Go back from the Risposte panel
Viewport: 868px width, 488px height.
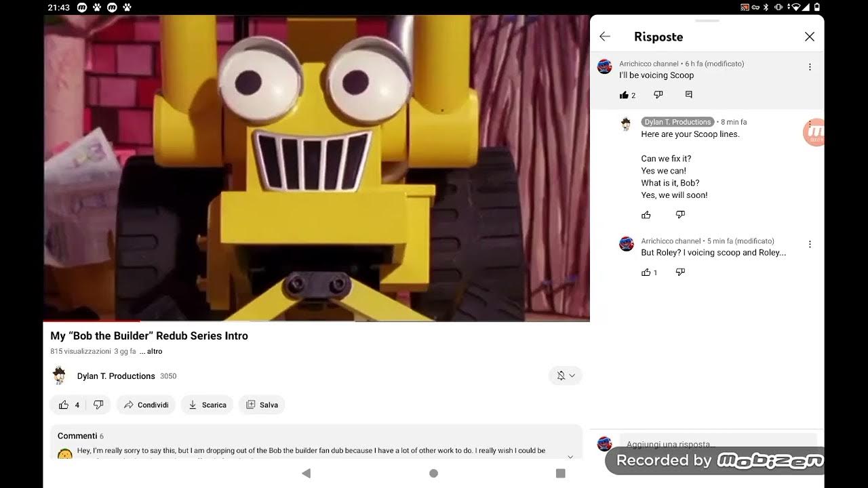click(x=605, y=37)
